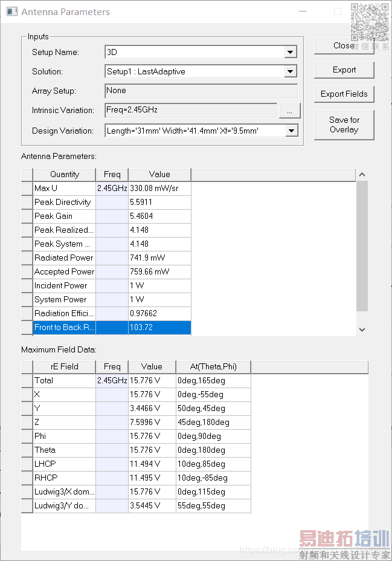Click the scroll down arrow of Antenna Parameters table
The image size is (392, 561).
362,329
